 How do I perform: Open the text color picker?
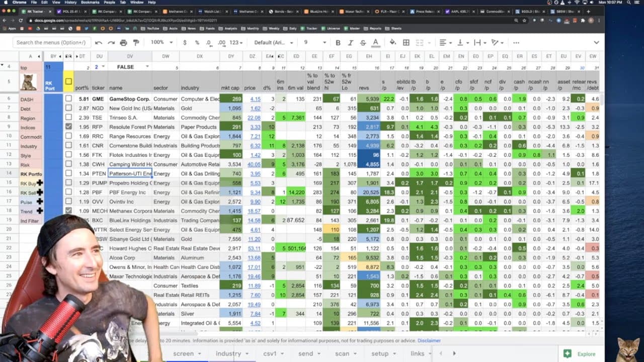tap(375, 43)
